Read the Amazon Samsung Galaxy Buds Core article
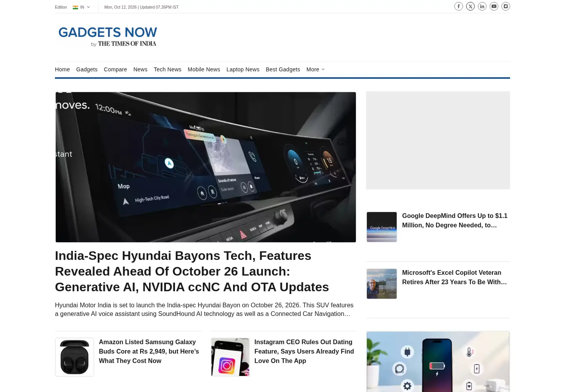The width and height of the screenshot is (565, 392). coord(149,351)
